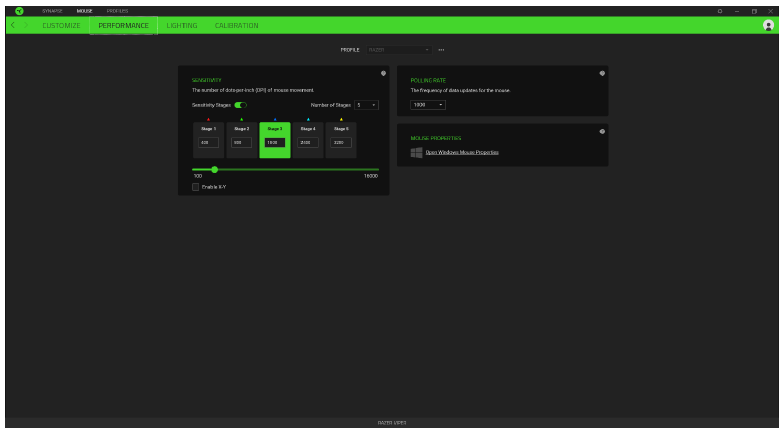This screenshot has width=784, height=434.
Task: Open the Synapse top menu
Action: tap(52, 11)
